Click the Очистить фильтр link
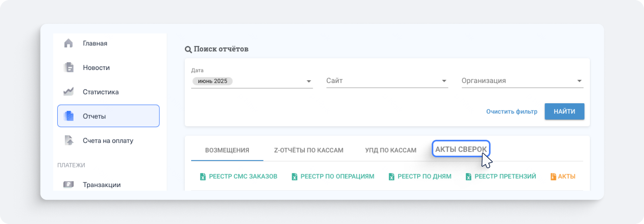Viewport: 644px width, 224px height. pos(512,112)
